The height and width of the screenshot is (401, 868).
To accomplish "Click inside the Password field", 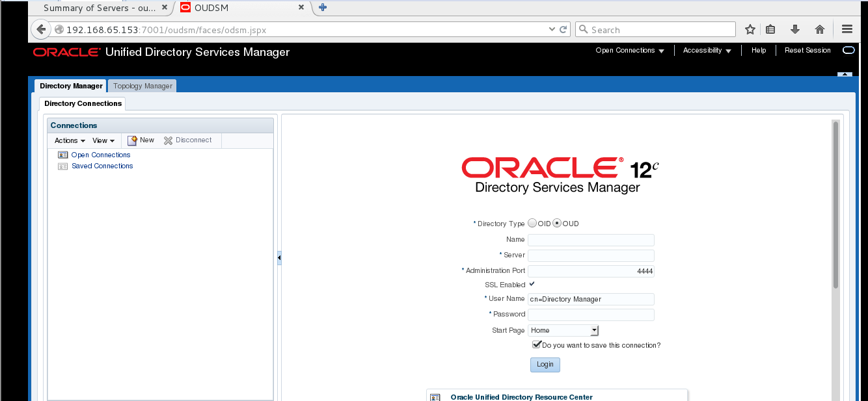I will (590, 315).
